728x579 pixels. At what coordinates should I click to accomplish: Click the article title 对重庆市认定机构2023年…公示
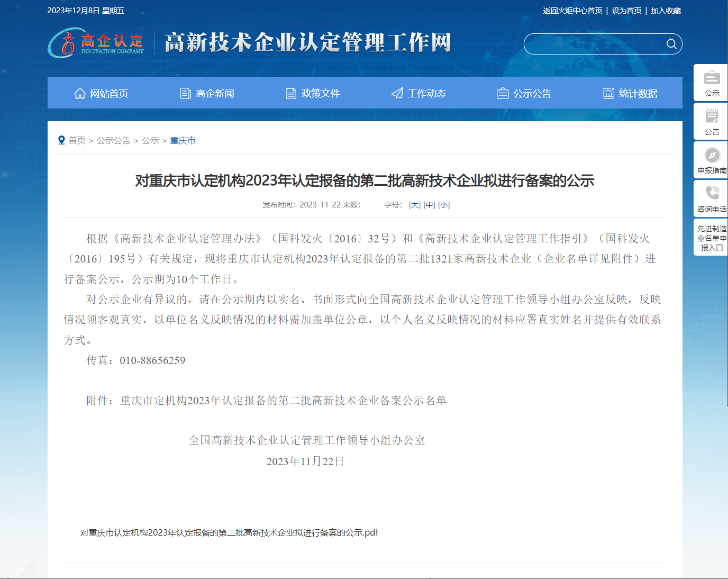click(365, 180)
